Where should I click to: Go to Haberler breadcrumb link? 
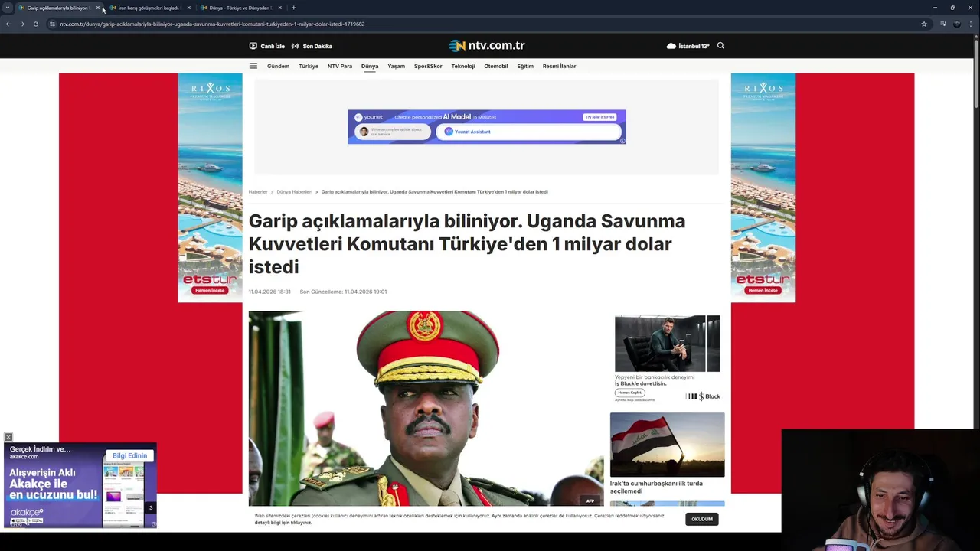[x=258, y=192]
